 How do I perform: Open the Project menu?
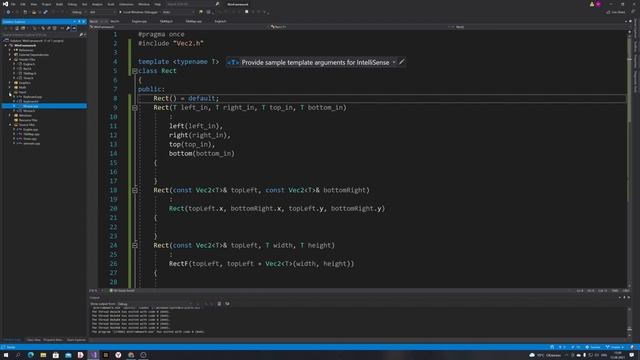click(46, 4)
